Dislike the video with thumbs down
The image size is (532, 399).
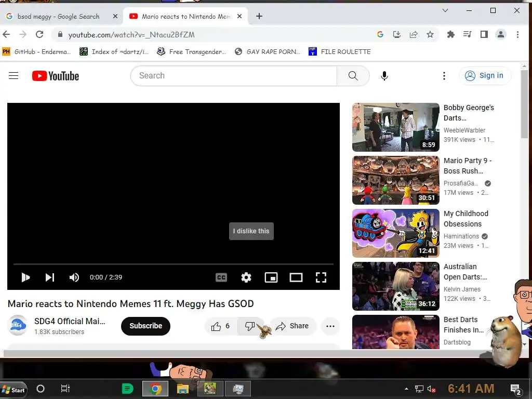250,326
